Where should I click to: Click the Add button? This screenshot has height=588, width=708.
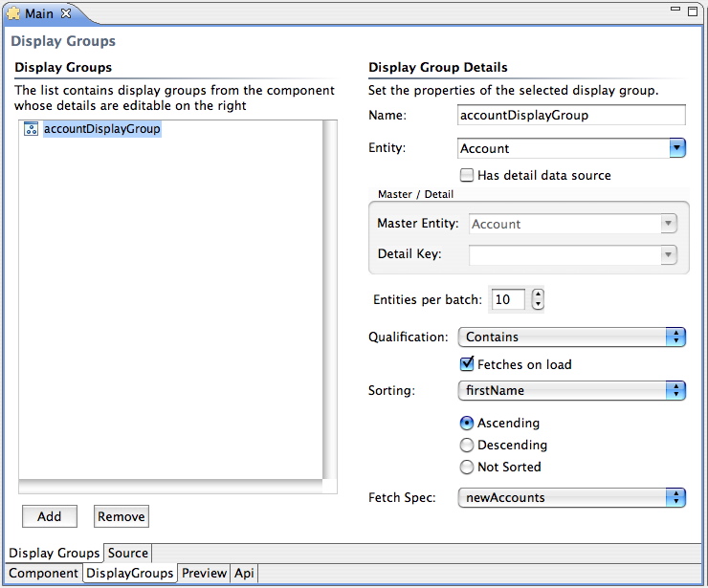coord(49,516)
